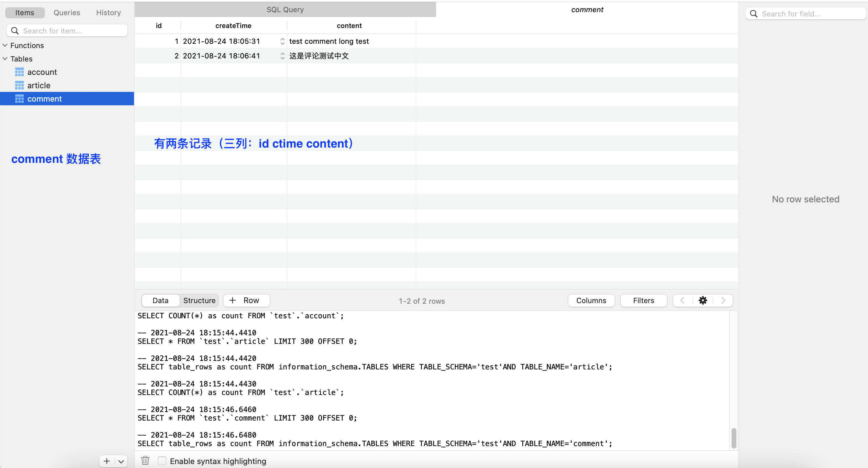Screen dimensions: 868x468
Task: Click the article table icon
Action: click(x=19, y=86)
